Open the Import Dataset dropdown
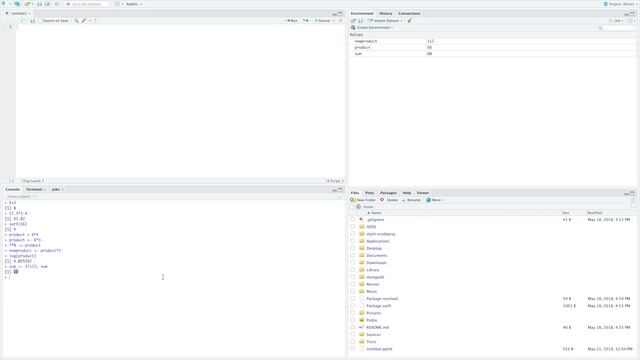The height and width of the screenshot is (360, 640). [x=385, y=20]
